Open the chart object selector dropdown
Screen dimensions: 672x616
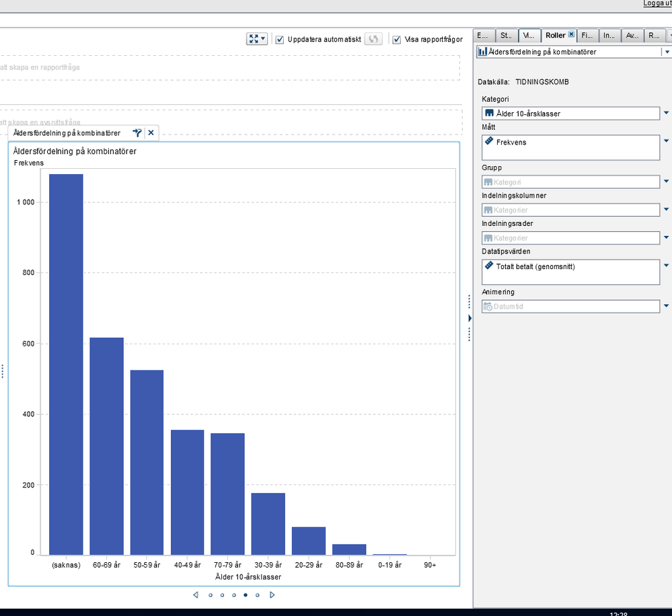coord(665,52)
